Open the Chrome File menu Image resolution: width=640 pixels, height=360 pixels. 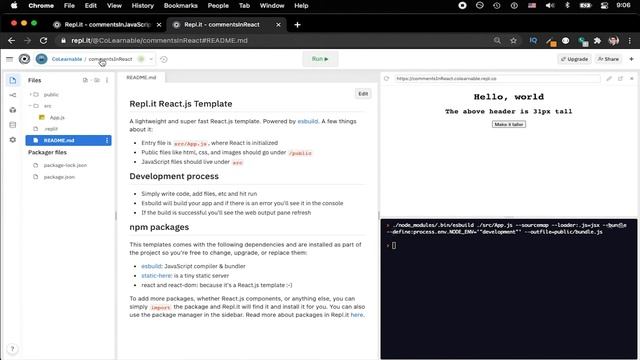69,6
